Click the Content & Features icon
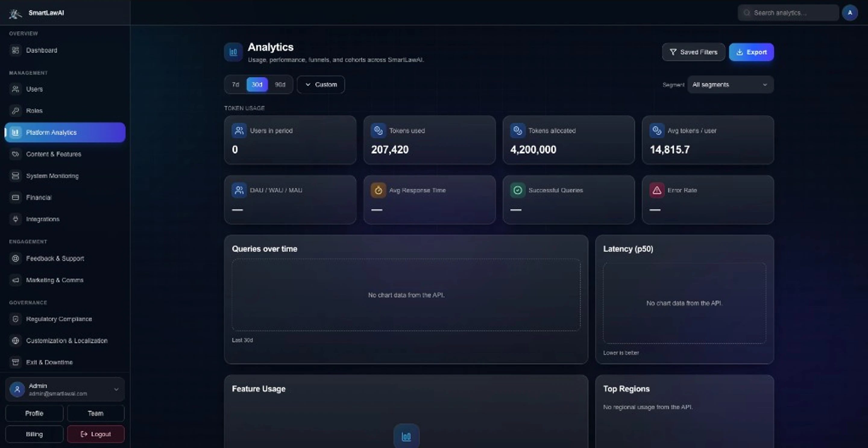Screen dimensions: 868x448 (15, 154)
